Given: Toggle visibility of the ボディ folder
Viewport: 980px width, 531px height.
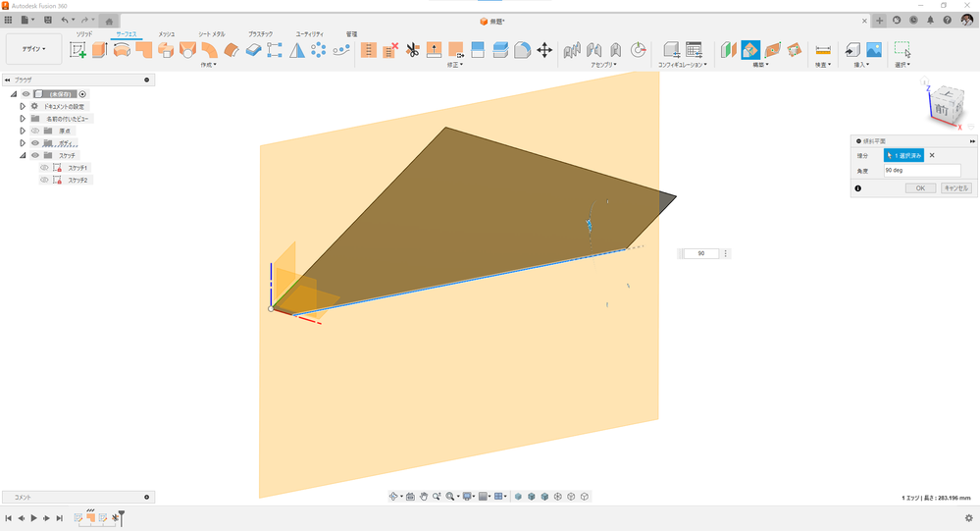Looking at the screenshot, I should (x=35, y=143).
